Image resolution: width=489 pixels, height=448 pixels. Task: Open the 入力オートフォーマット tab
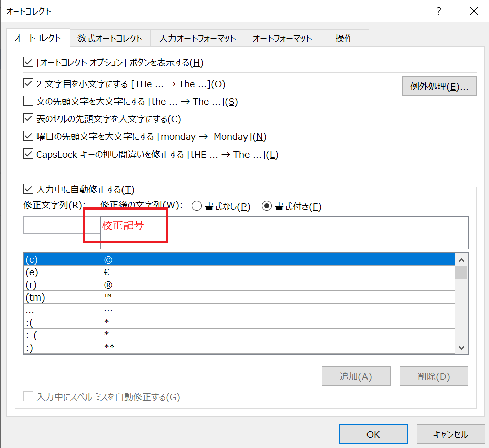[197, 38]
